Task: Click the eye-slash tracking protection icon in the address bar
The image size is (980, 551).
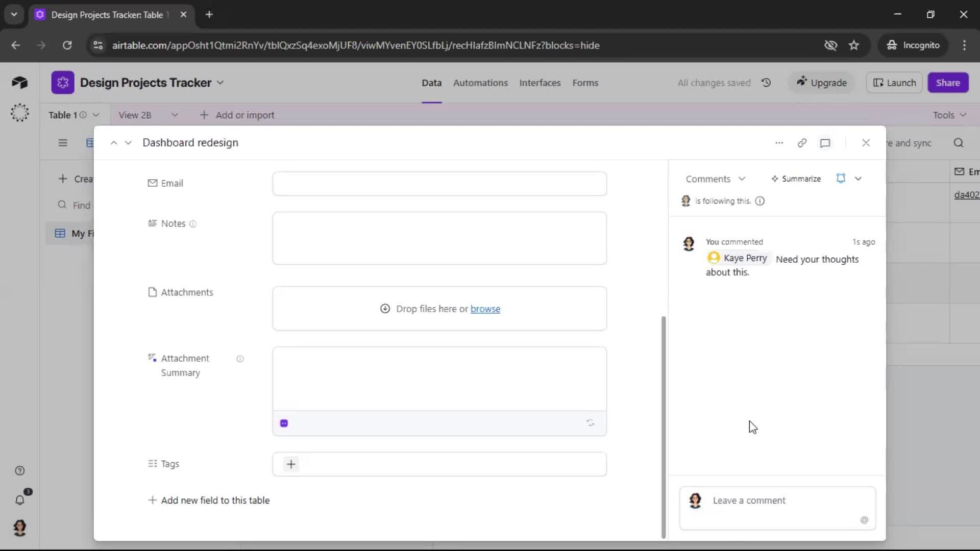Action: click(x=830, y=45)
